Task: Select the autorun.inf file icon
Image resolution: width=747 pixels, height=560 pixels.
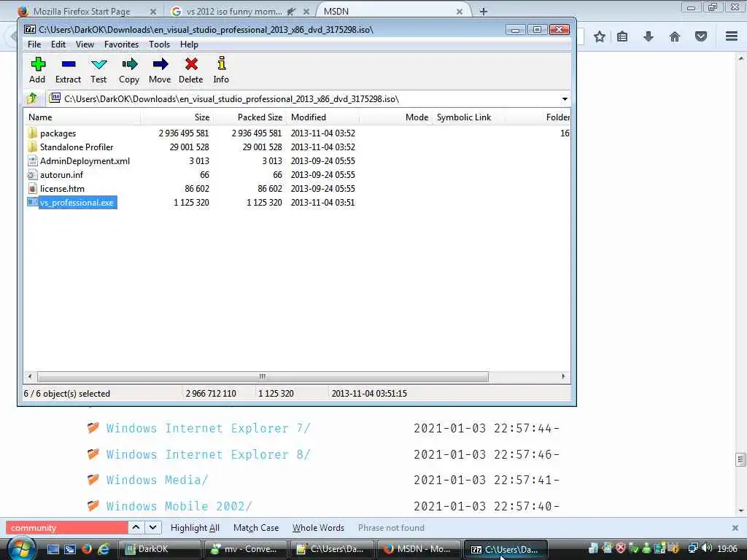Action: pos(32,174)
